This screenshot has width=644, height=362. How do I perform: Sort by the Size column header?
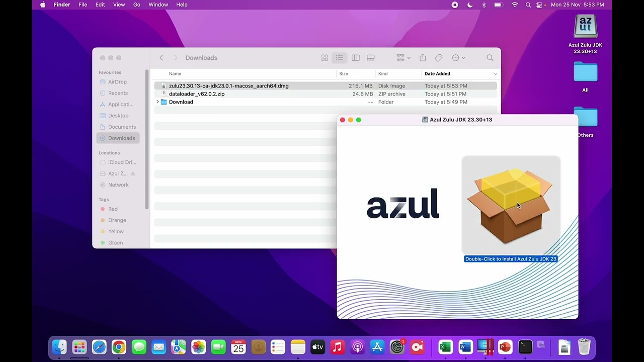(x=344, y=73)
